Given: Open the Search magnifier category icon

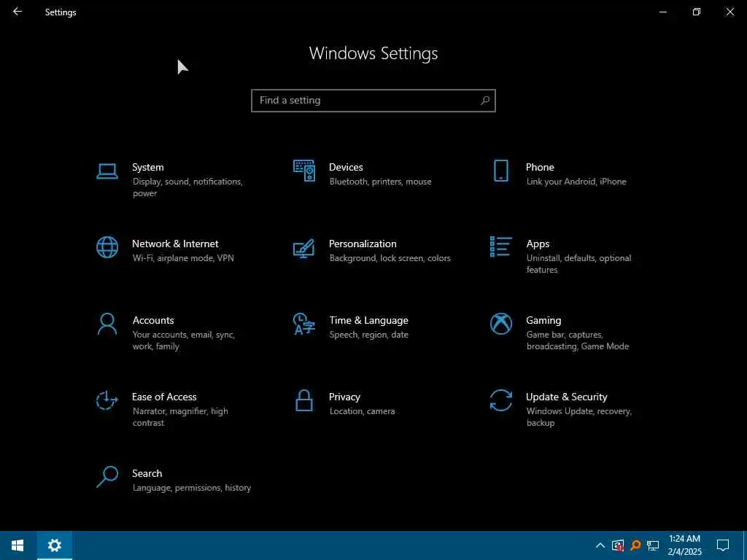Looking at the screenshot, I should tap(107, 477).
